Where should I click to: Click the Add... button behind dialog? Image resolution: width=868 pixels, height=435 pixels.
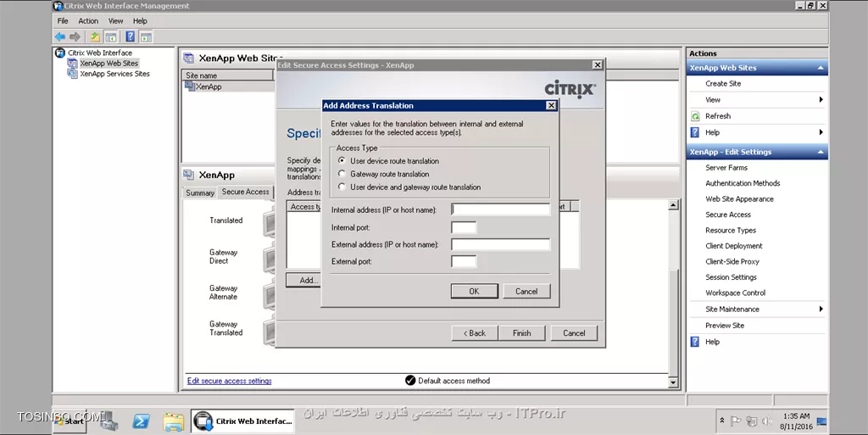pos(303,280)
